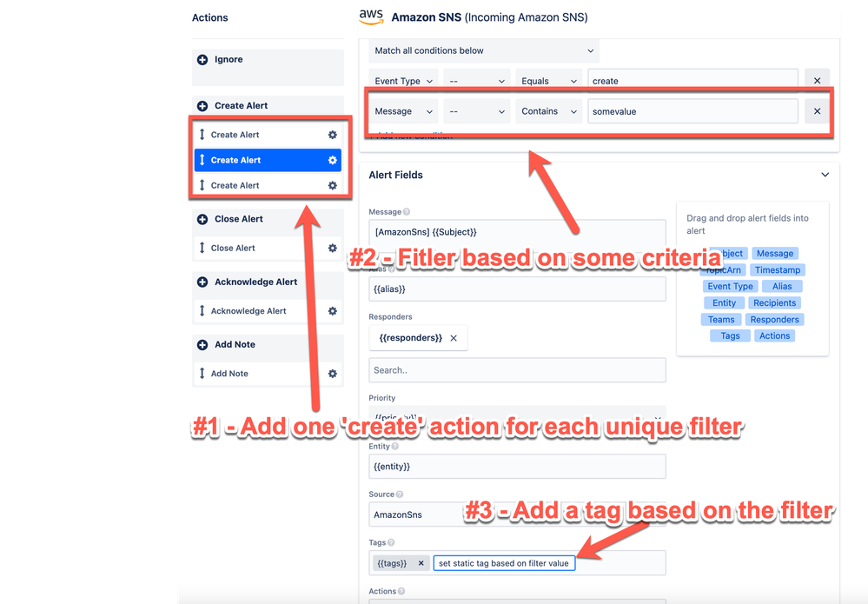Click the Tags field chip
Screen dimensions: 868x604
pos(730,336)
